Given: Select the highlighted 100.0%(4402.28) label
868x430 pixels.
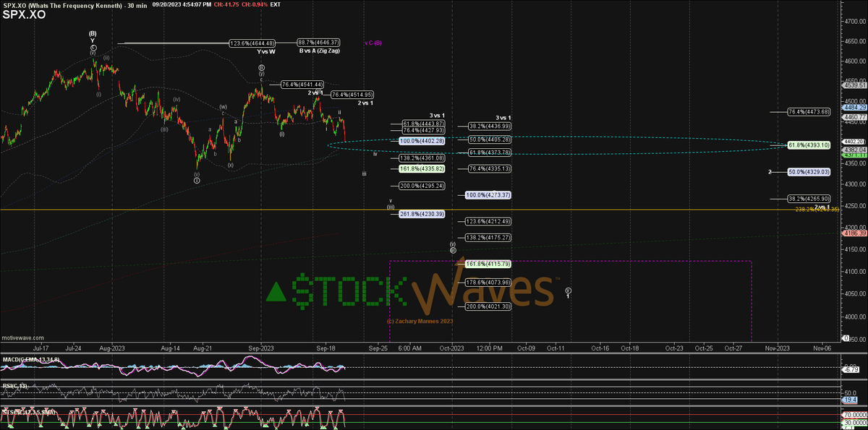Looking at the screenshot, I should pos(421,140).
